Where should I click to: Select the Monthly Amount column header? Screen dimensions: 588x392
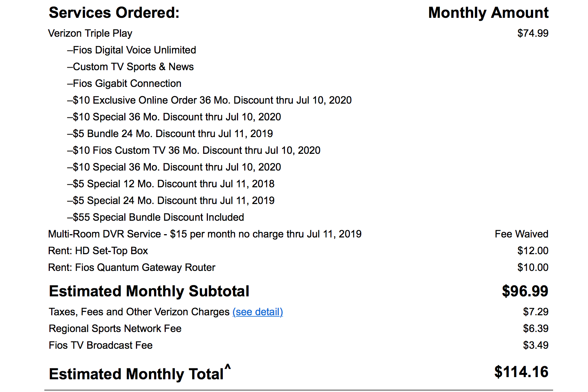[x=488, y=13]
